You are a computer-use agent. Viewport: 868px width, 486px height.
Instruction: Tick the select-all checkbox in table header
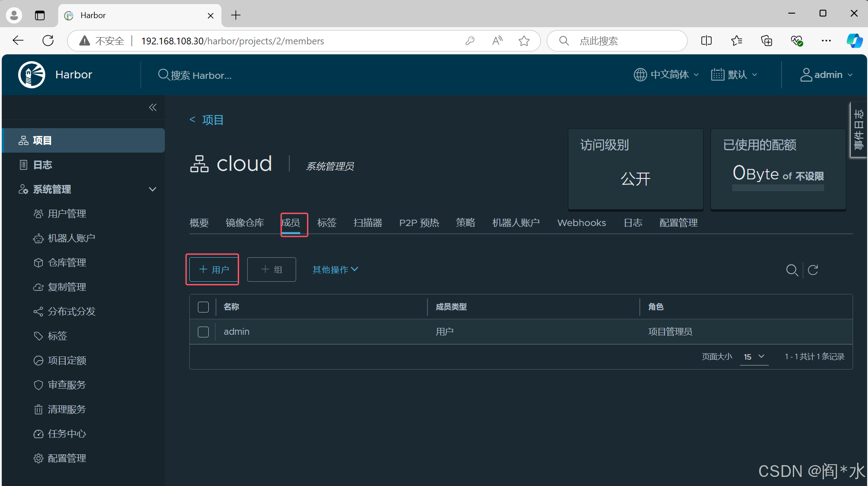pos(203,307)
